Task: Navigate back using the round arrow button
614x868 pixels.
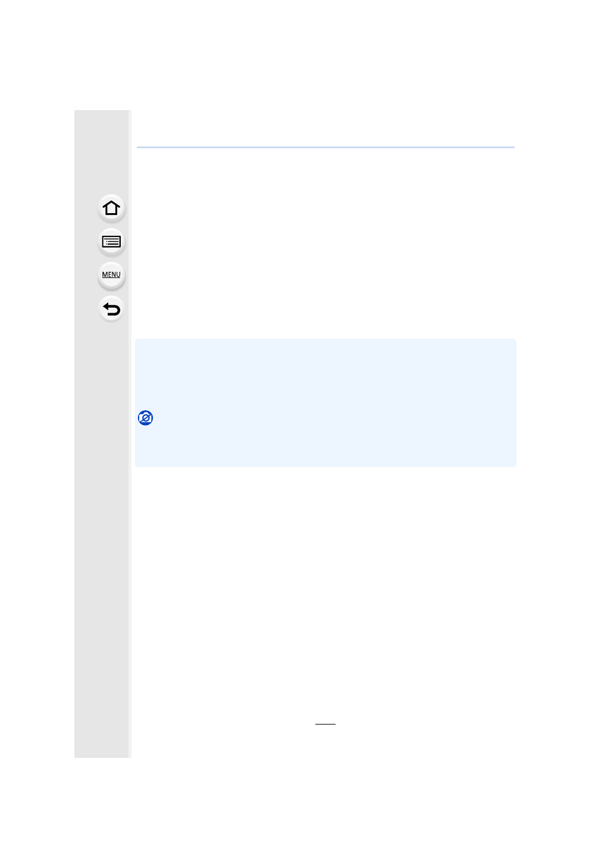Action: (111, 309)
